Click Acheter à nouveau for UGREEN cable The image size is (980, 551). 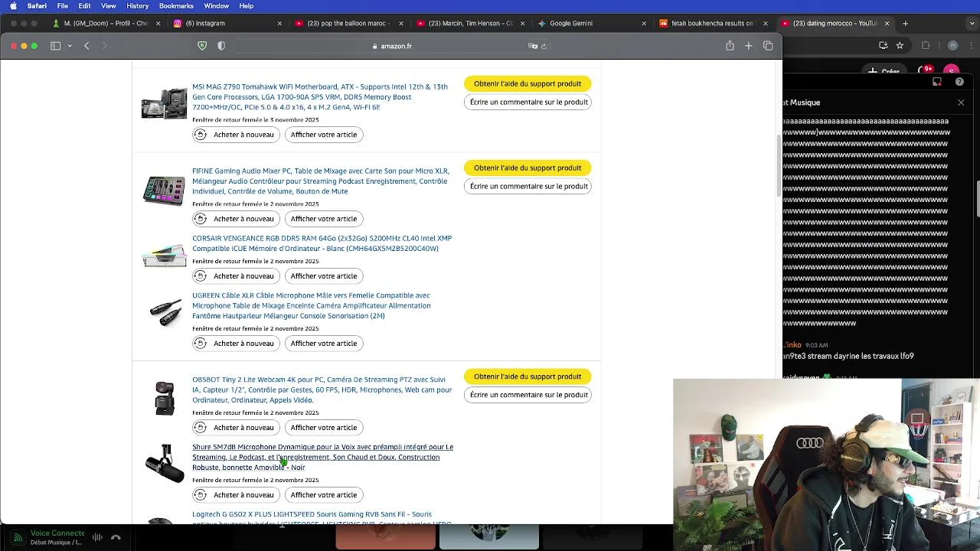(236, 344)
